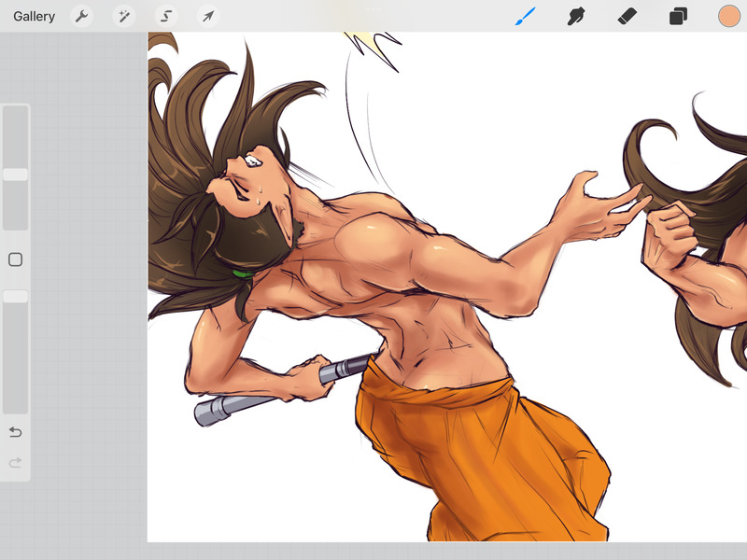Open the Layers panel

pos(678,16)
